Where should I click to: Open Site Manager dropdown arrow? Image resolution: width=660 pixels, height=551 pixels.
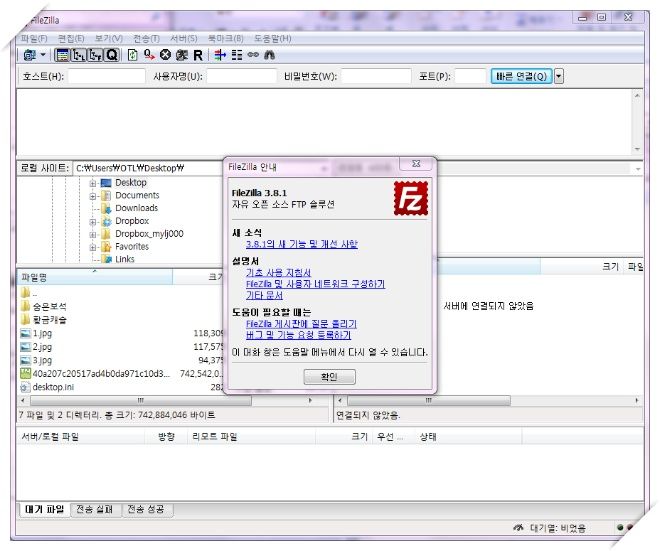click(43, 55)
